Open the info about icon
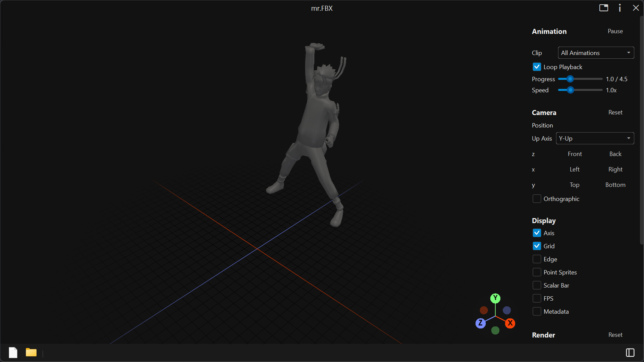 click(620, 8)
